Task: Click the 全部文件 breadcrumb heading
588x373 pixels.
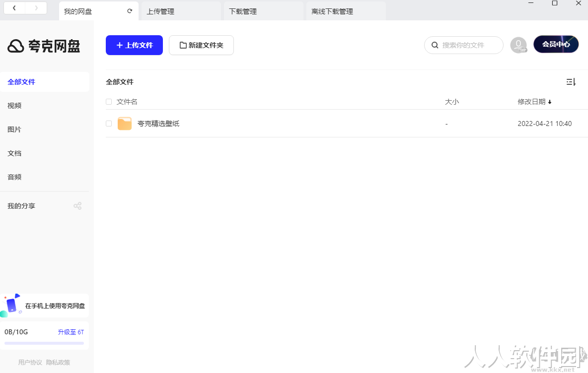Action: coord(120,82)
